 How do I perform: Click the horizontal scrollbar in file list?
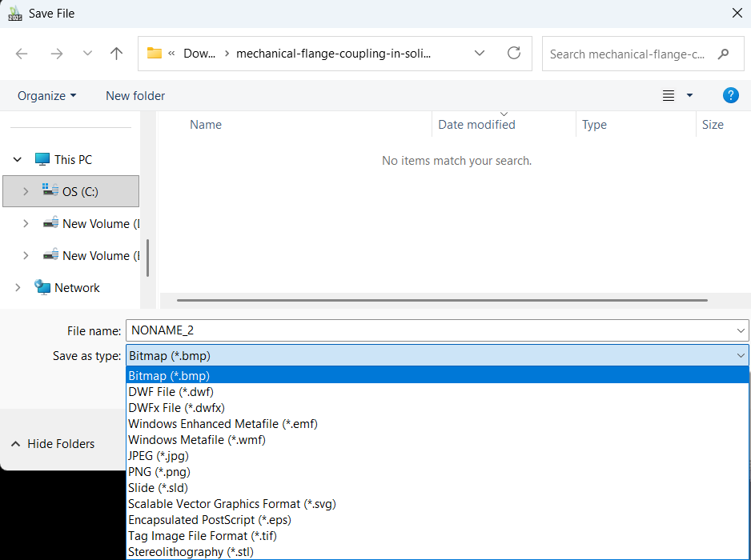[441, 301]
